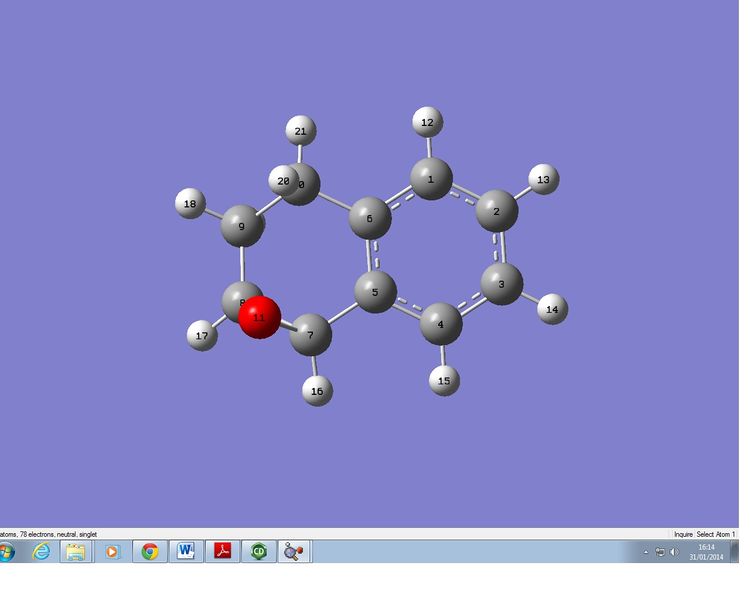Viewport: 750px width, 600px height.
Task: Click the Windows Start orb
Action: 6,552
